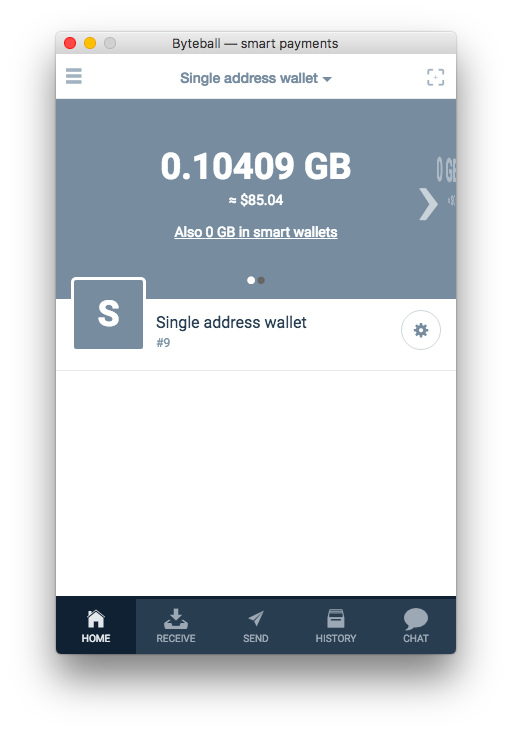Click the History card icon
The height and width of the screenshot is (734, 512).
coord(336,618)
